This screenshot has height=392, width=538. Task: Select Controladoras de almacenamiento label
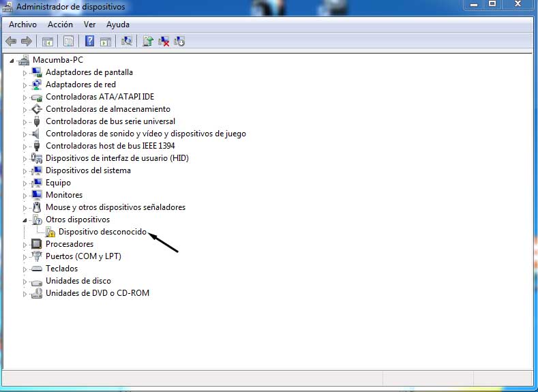pos(108,109)
